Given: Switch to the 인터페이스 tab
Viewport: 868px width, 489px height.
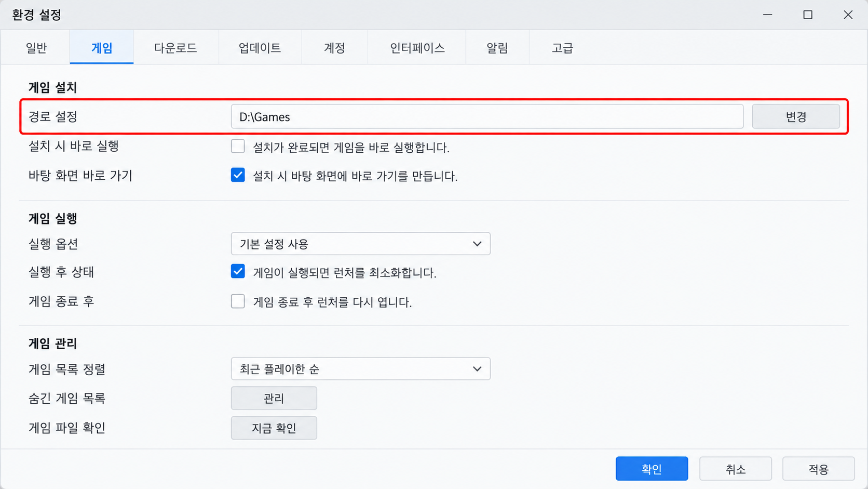Looking at the screenshot, I should pos(417,48).
